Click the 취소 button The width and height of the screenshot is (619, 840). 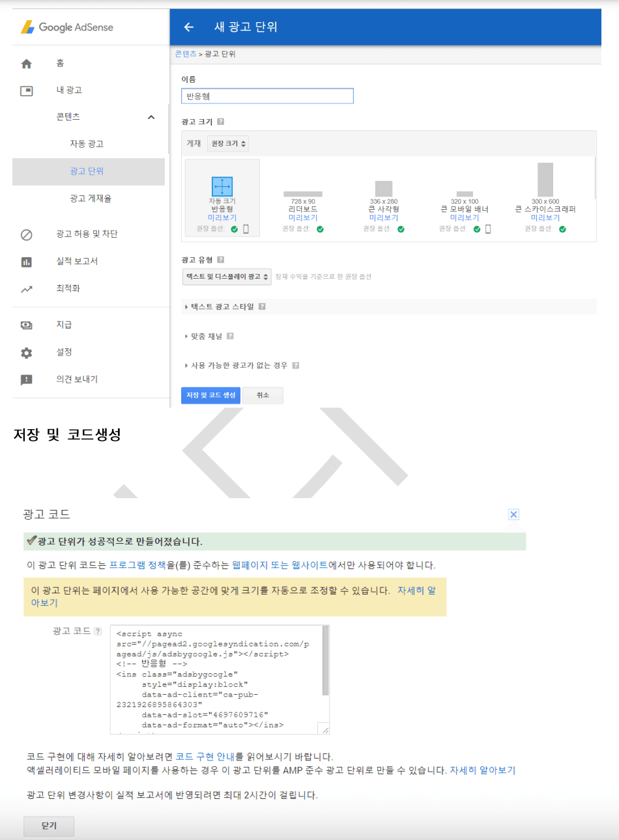pos(263,395)
